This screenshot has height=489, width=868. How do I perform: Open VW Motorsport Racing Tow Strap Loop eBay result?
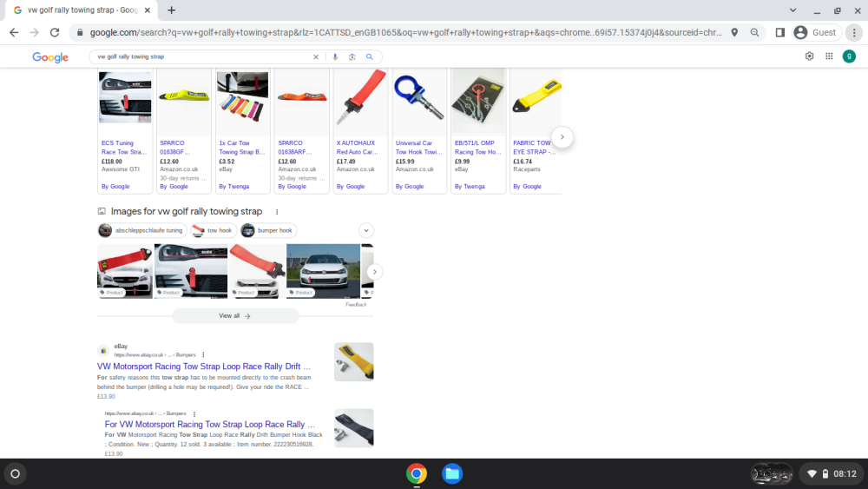click(204, 366)
